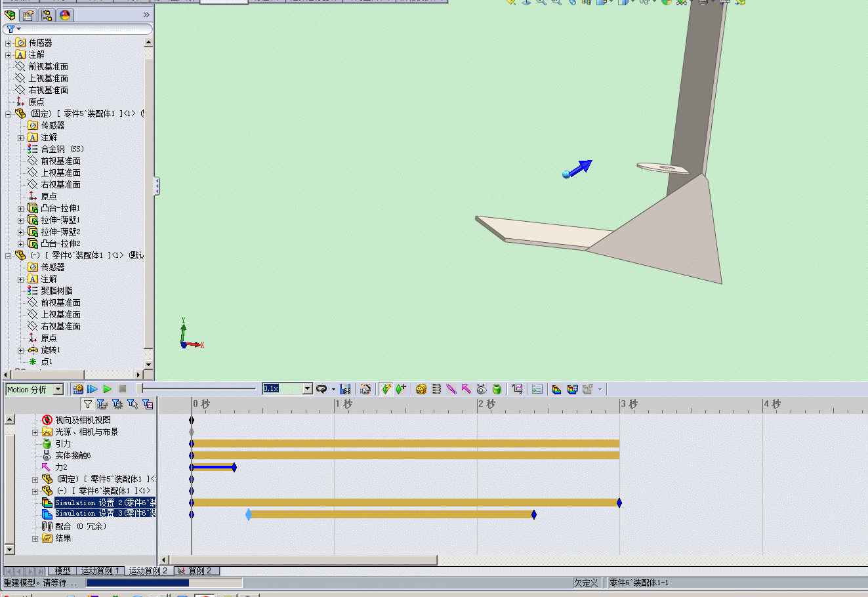Click the Add/Update Key icon

(401, 389)
